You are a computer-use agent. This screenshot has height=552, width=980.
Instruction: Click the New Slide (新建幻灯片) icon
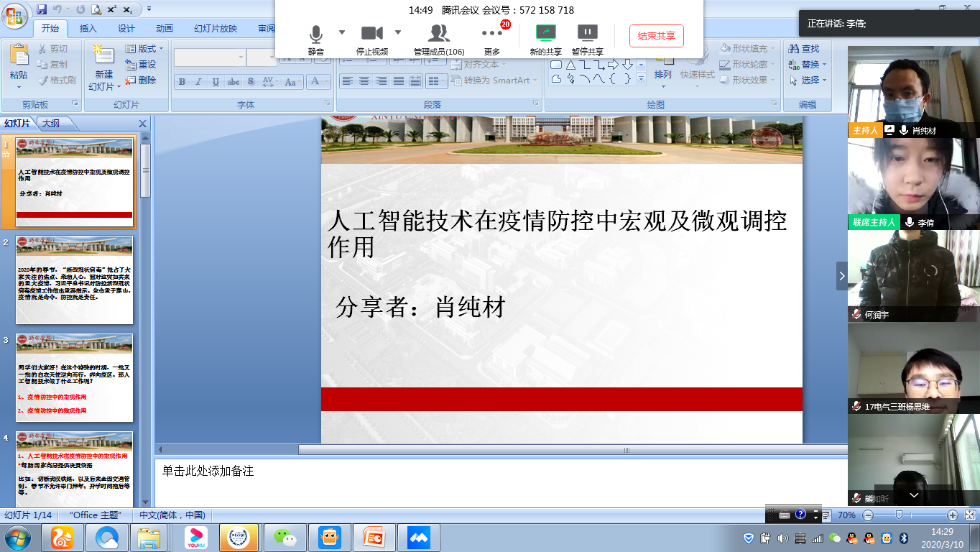coord(103,56)
